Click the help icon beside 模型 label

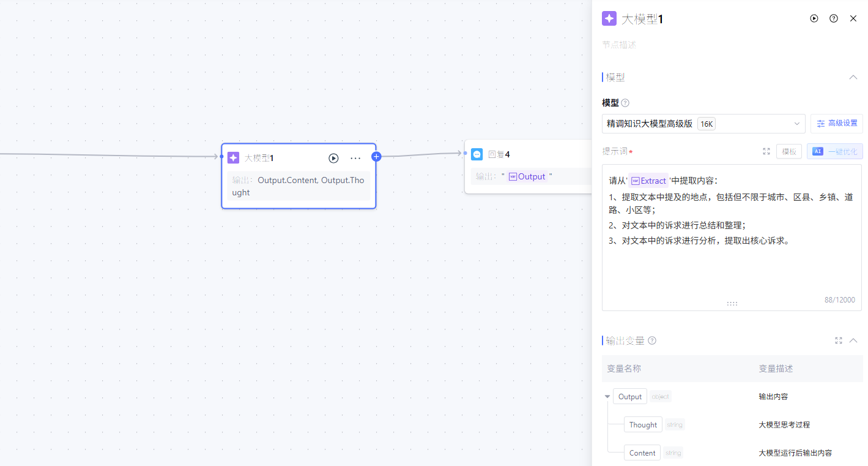[x=625, y=103]
